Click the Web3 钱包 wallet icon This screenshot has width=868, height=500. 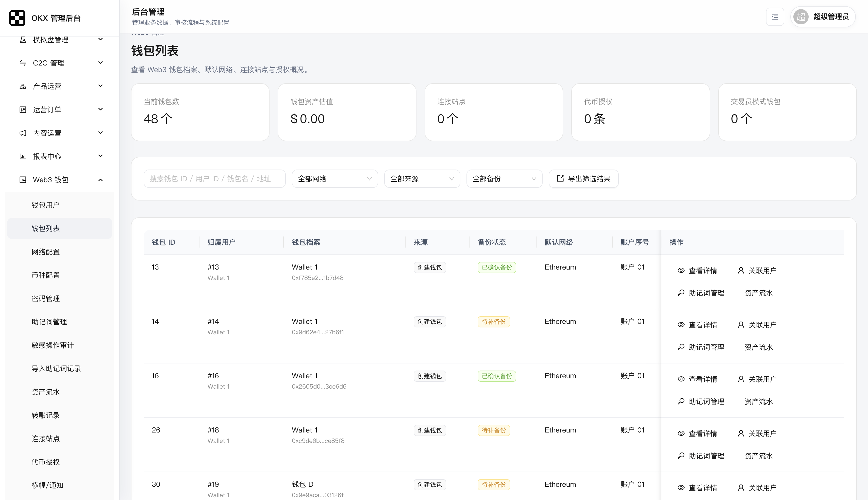[x=23, y=180]
